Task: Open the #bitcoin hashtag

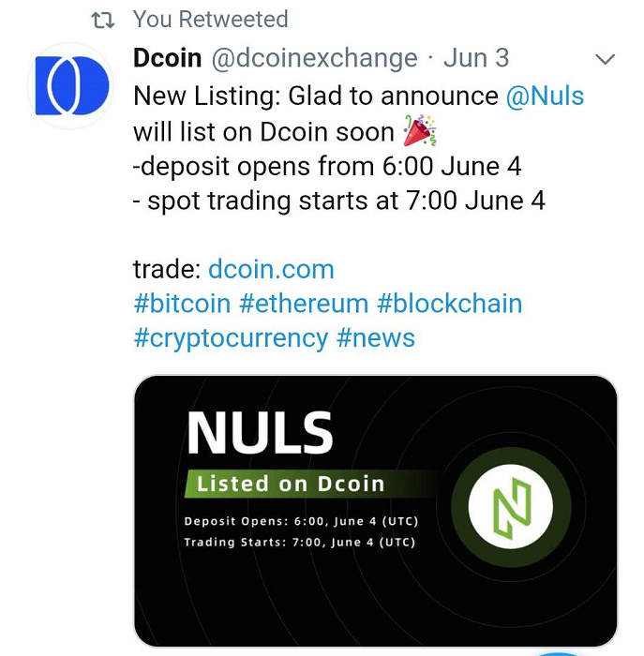Action: click(x=182, y=304)
